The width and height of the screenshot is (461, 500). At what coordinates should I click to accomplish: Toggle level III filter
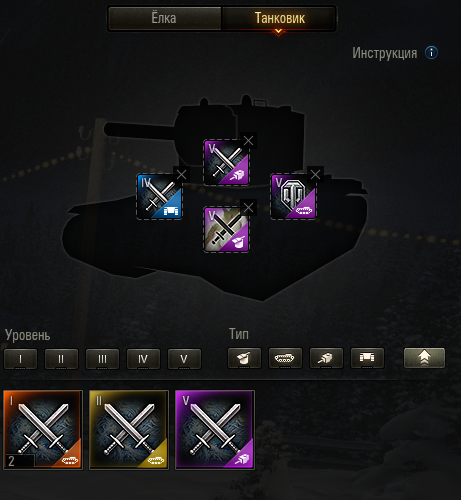[102, 359]
